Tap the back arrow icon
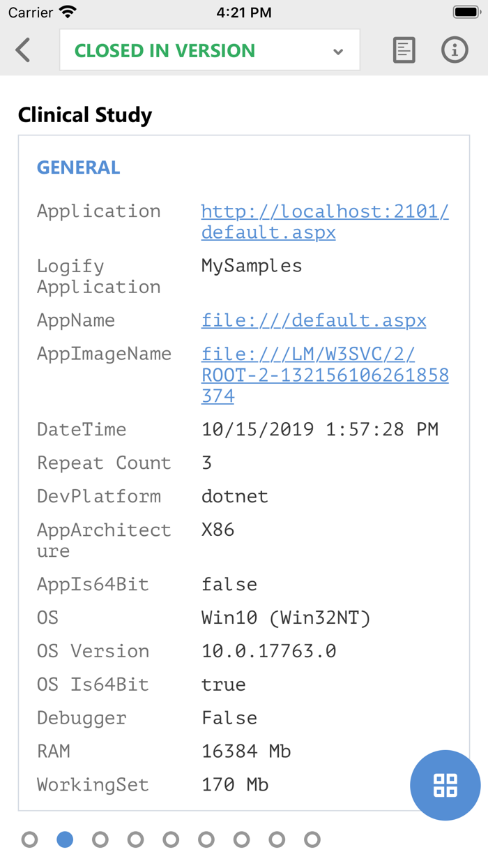Viewport: 488px width, 868px height. click(24, 50)
